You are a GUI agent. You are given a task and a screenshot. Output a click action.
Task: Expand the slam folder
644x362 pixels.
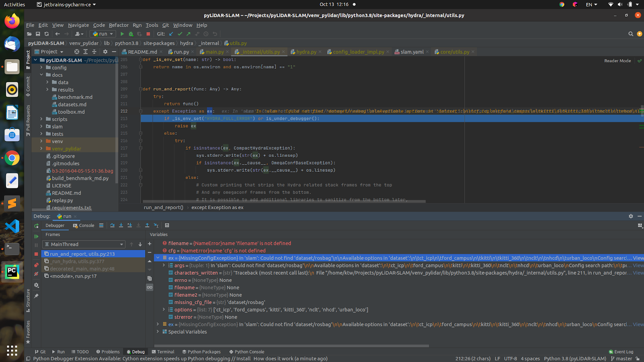(x=41, y=126)
